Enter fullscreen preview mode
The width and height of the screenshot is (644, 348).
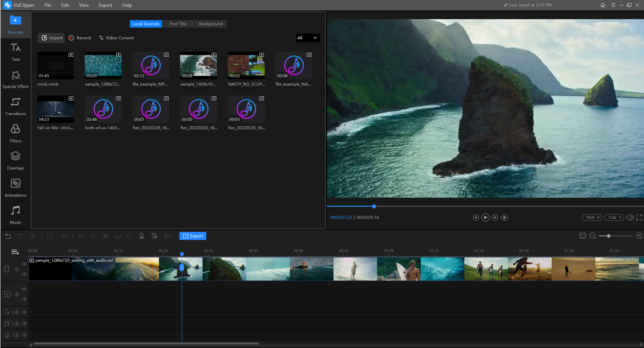point(639,218)
